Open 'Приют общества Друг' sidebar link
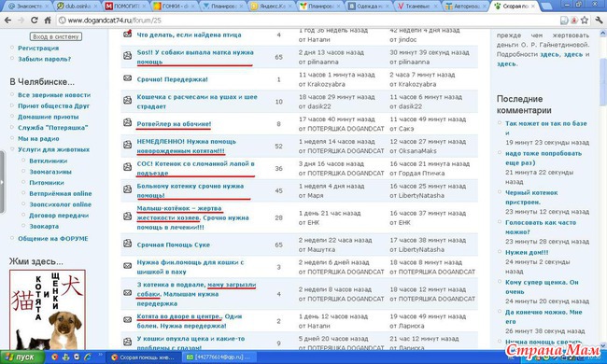Screen dimensions: 607x364 coord(53,105)
